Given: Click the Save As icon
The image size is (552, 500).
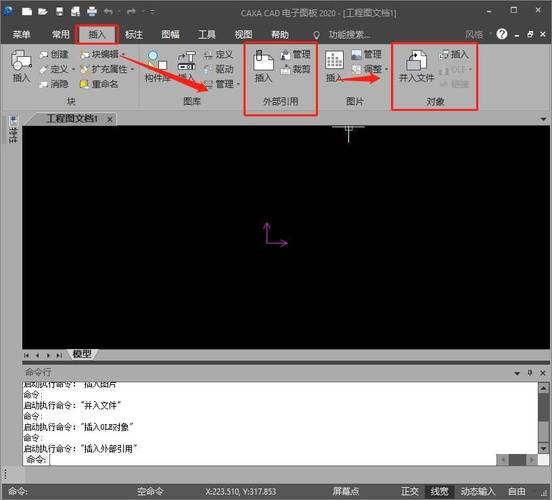Looking at the screenshot, I should click(x=75, y=12).
